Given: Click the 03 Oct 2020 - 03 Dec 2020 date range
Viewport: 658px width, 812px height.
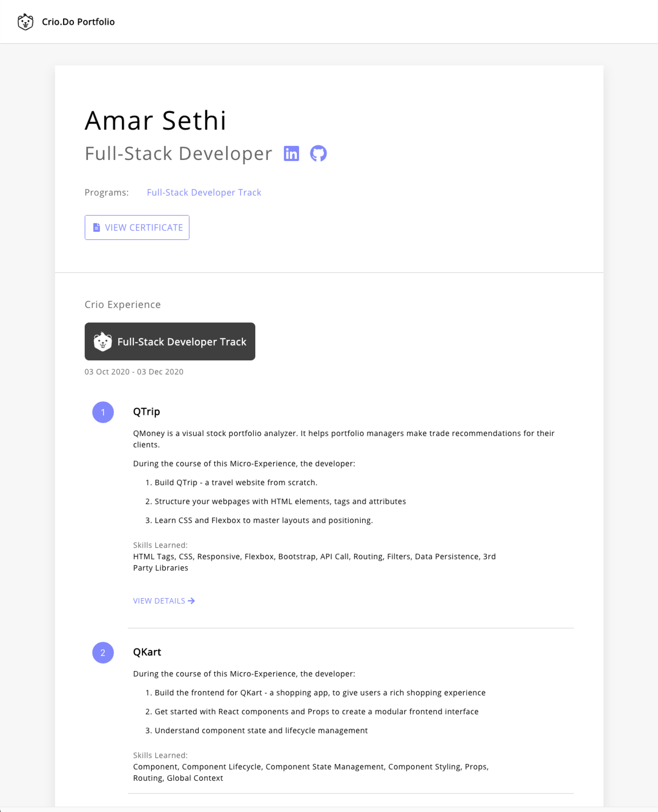Looking at the screenshot, I should 134,372.
